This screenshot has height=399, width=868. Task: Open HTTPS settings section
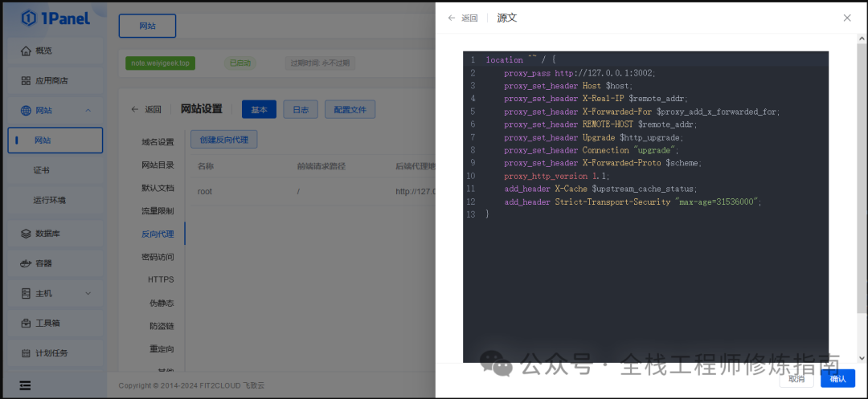click(161, 279)
